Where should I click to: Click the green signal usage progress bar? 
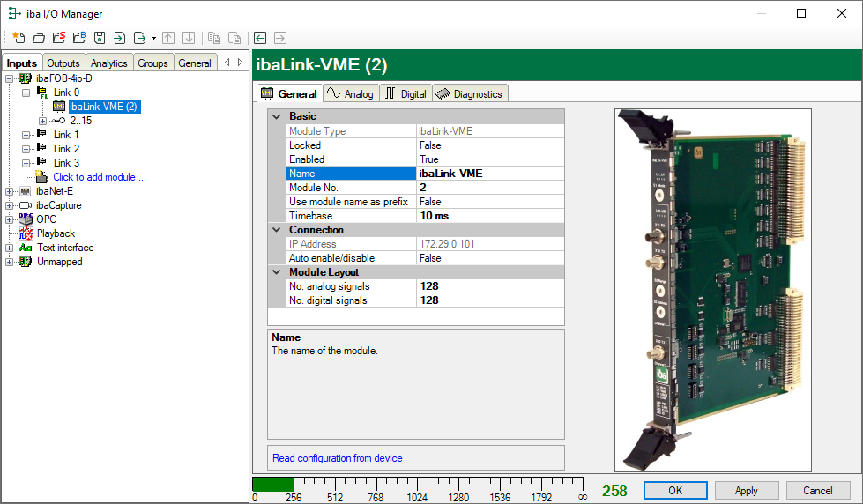pos(273,484)
